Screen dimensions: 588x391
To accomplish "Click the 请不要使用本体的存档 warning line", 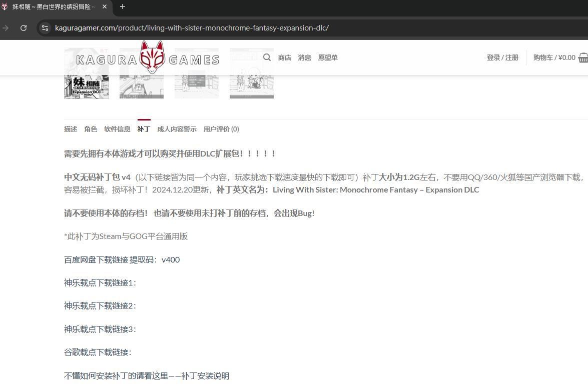I will click(x=189, y=213).
